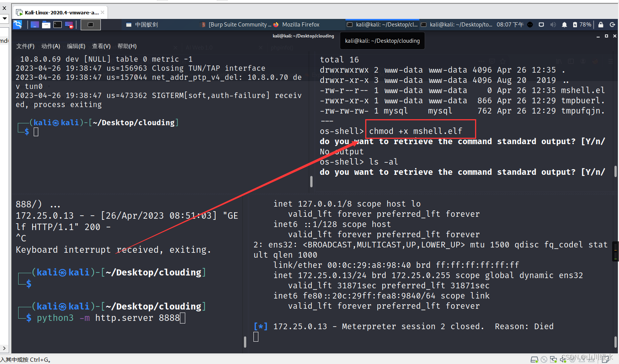Open the 帮助(H) menu

pos(127,46)
